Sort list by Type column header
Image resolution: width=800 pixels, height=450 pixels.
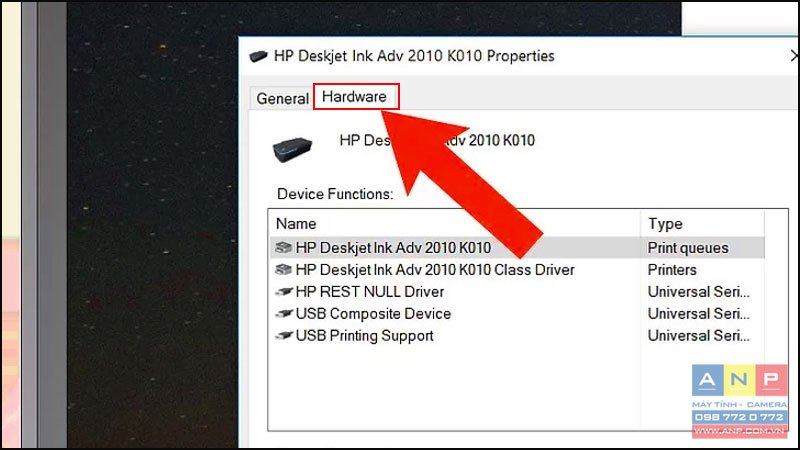703,223
